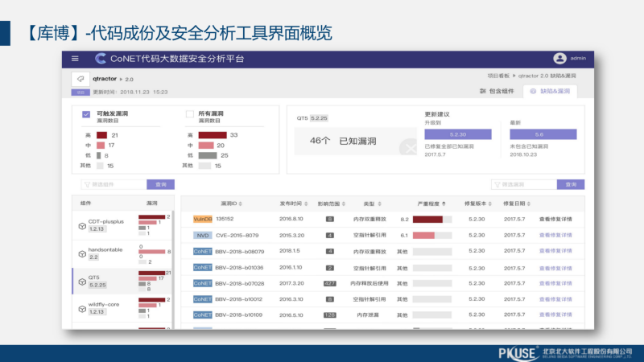Click high severity bar showing 21
The image size is (644, 362).
pos(102,135)
